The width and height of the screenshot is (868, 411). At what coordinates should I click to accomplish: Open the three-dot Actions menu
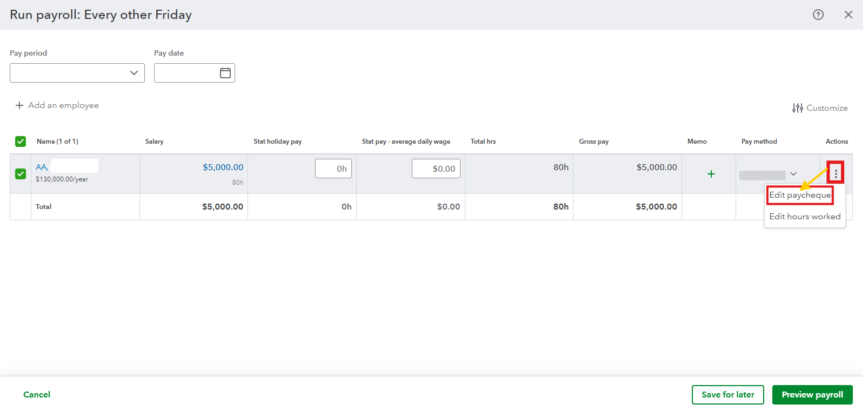coord(836,173)
